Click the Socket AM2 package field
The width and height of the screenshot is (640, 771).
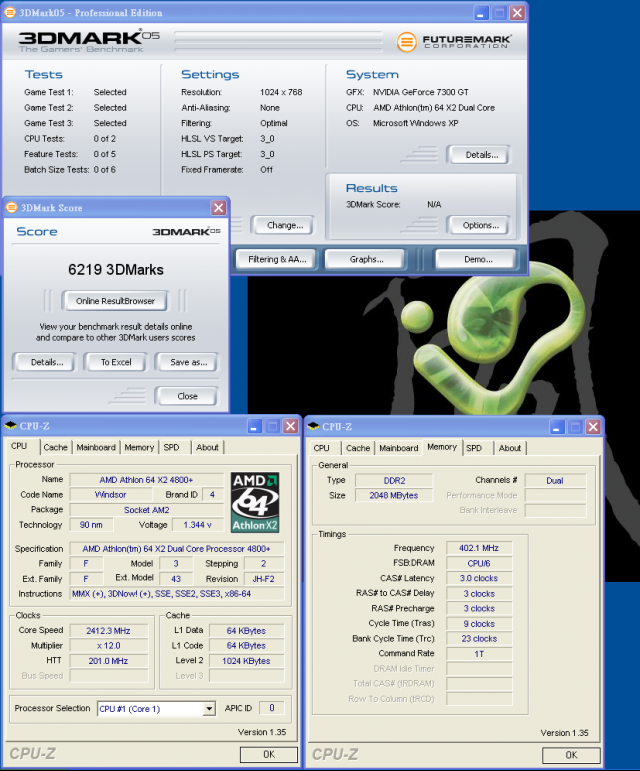point(146,510)
